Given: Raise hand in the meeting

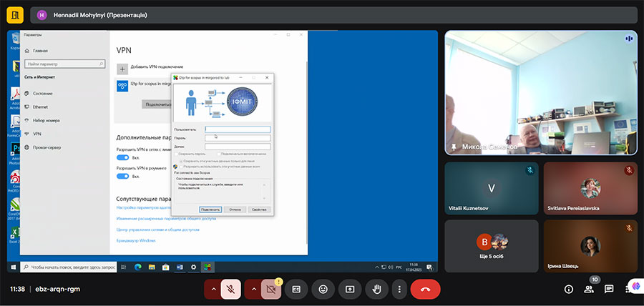Looking at the screenshot, I should (376, 289).
